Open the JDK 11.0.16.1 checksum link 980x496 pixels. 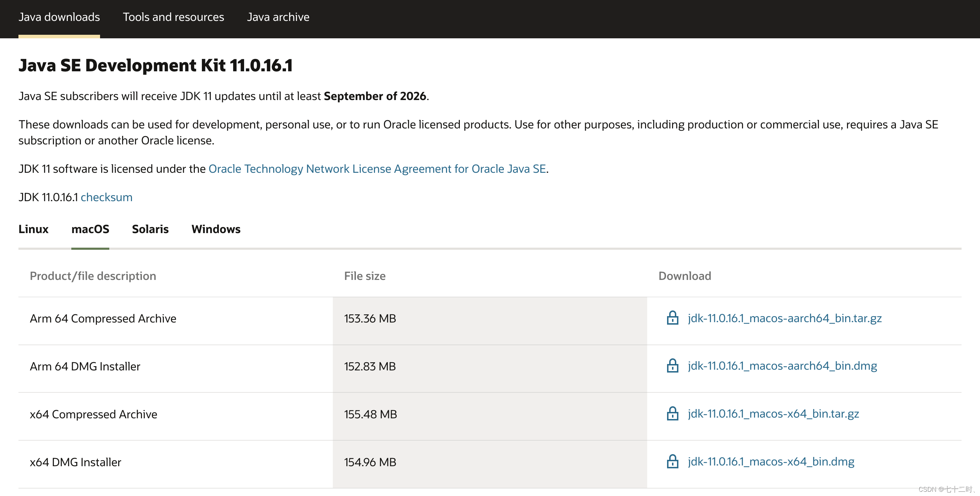(x=106, y=197)
